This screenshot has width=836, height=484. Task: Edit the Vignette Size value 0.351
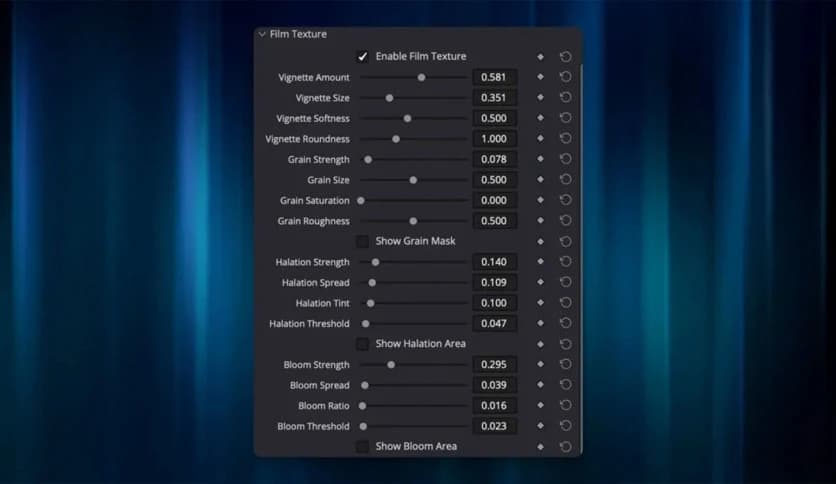[495, 98]
